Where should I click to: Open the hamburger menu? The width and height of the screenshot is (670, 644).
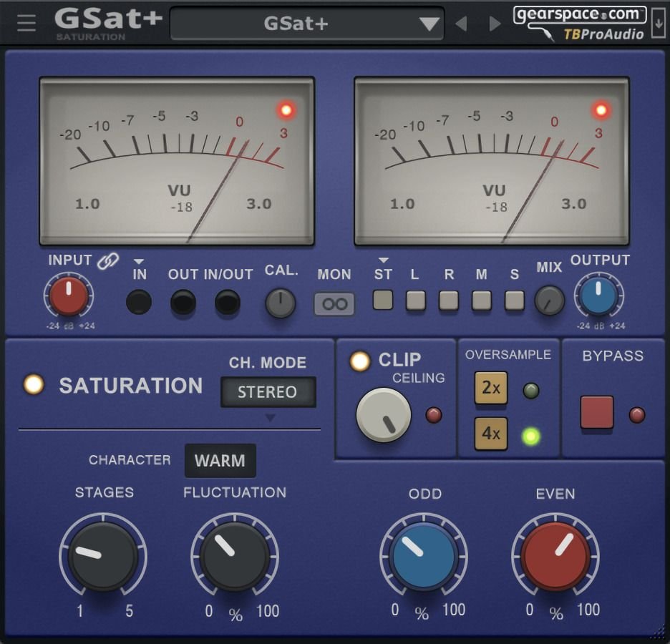(25, 21)
